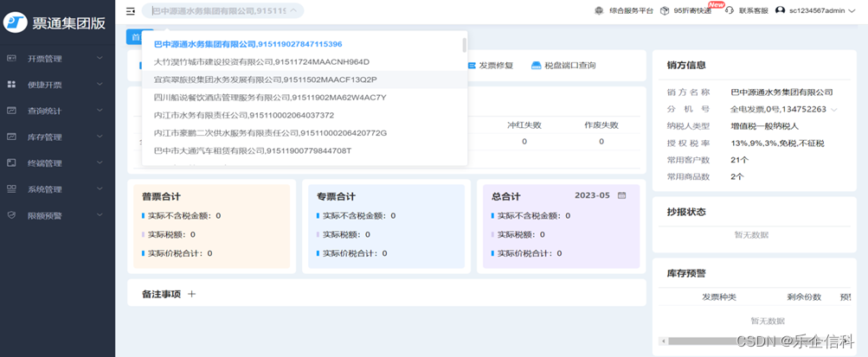Click the 开票管理 sidebar icon

11,58
